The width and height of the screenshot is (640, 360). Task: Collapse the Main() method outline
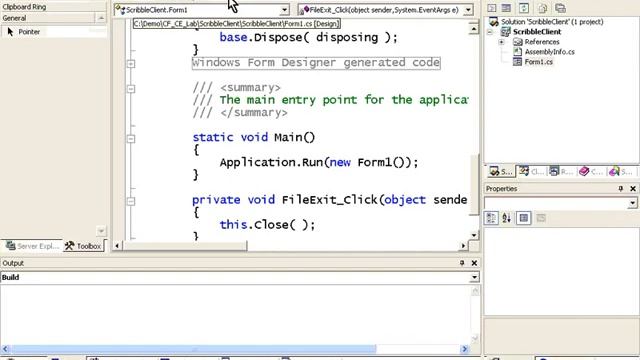[x=131, y=139]
